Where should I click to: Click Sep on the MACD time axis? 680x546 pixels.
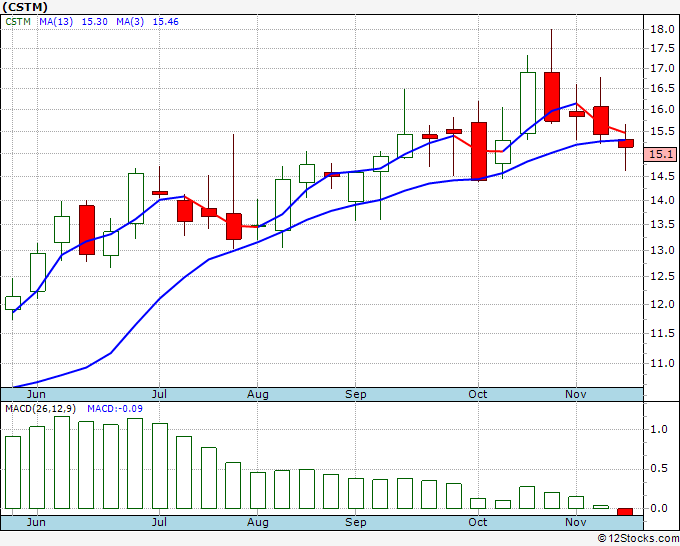(x=356, y=522)
